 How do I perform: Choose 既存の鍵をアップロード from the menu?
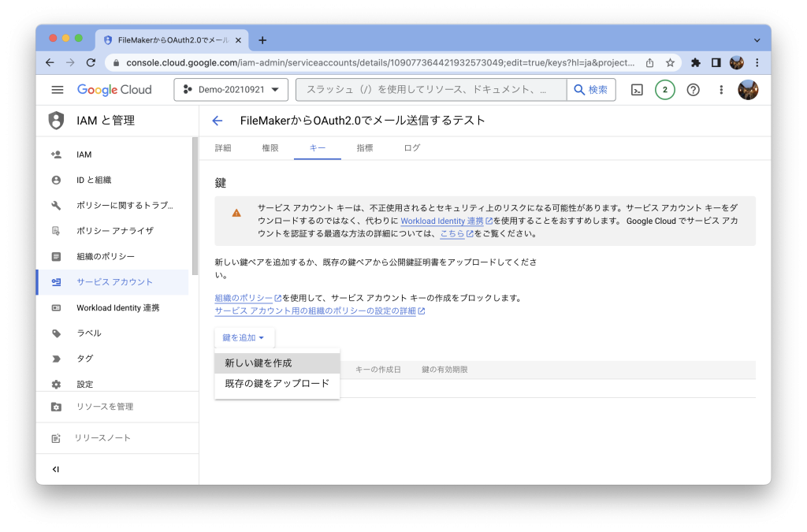pyautogui.click(x=277, y=383)
